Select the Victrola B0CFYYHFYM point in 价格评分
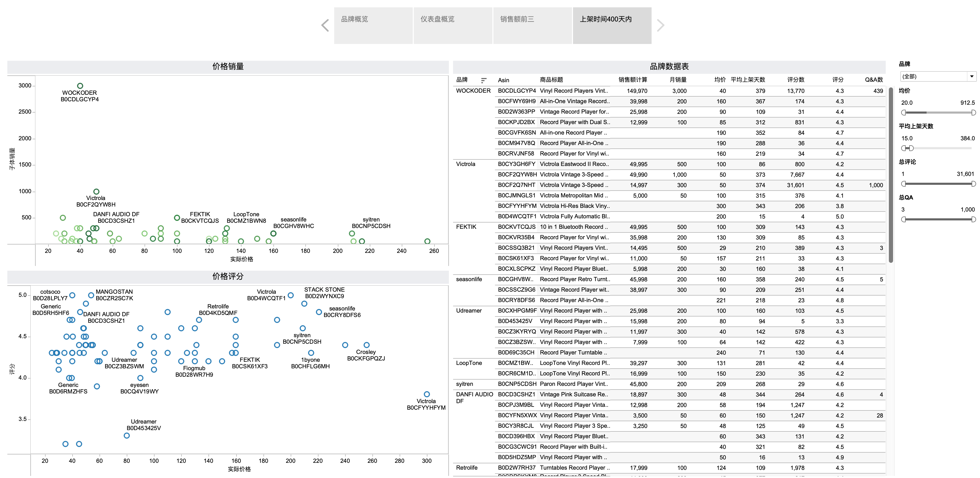The width and height of the screenshot is (980, 478). click(x=426, y=394)
